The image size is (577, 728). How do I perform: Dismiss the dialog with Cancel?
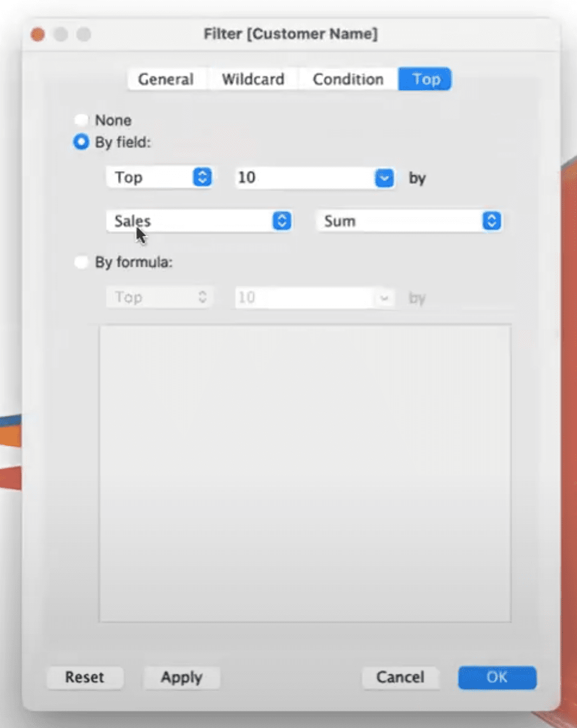400,677
